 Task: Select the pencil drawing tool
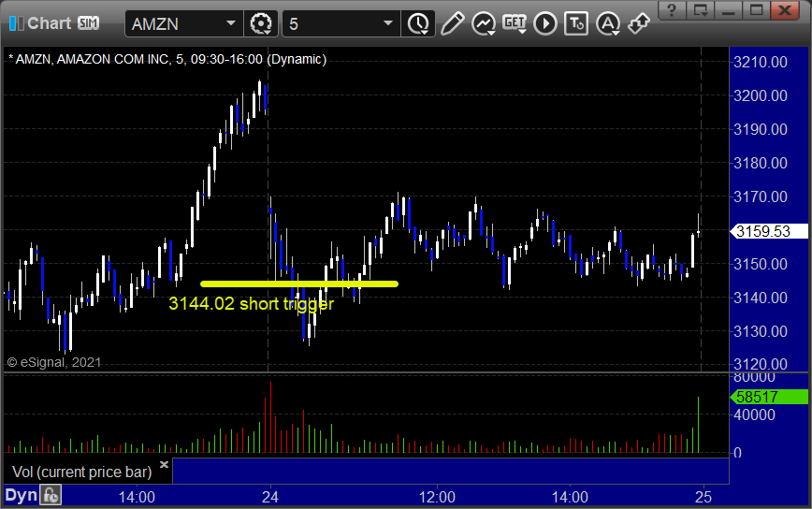pyautogui.click(x=452, y=23)
